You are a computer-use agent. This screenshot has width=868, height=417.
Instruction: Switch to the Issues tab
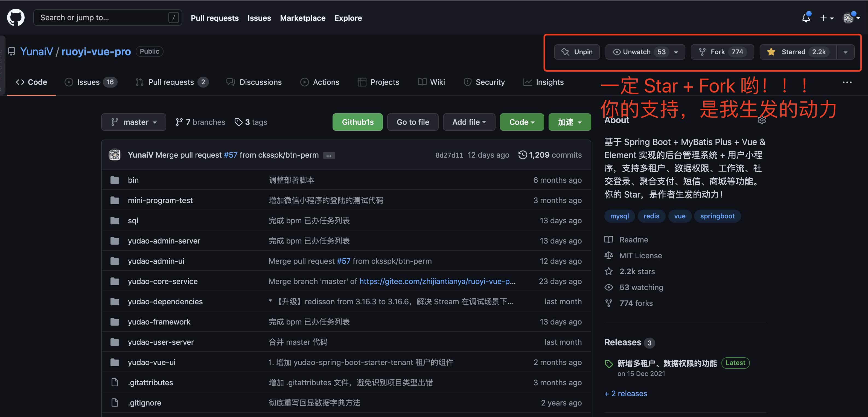point(91,82)
